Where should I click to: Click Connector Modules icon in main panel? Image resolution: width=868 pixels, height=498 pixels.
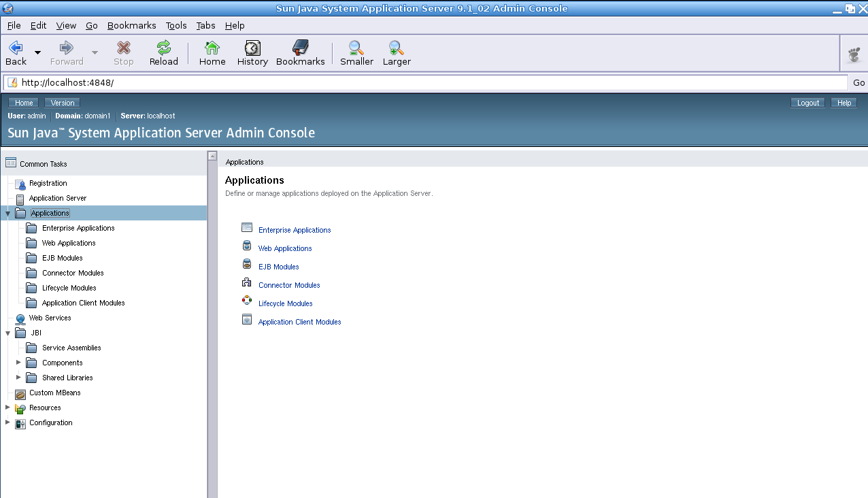247,282
